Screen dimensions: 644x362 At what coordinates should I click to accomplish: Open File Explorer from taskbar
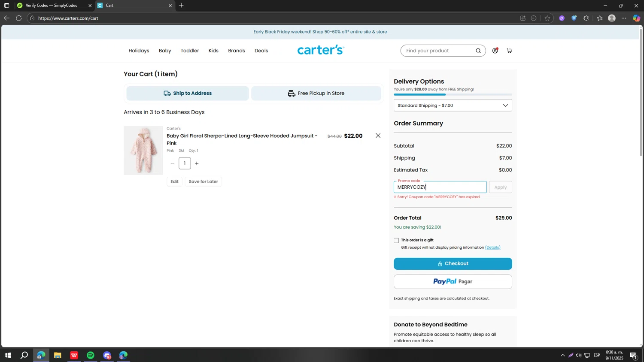[x=58, y=355]
